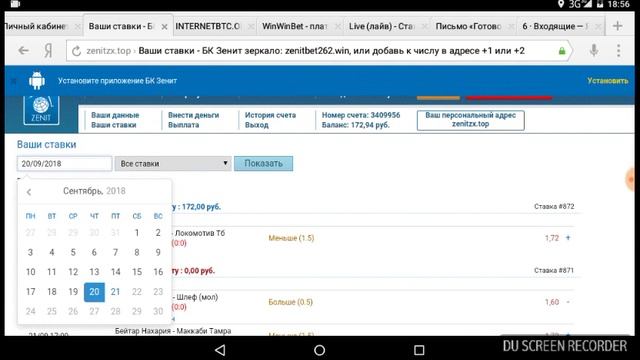Go to previous month in calendar

point(29,192)
